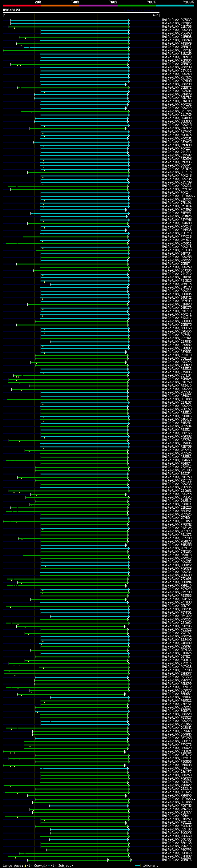Select hit UniRef100_B1P759
Screen dimensions: 197x868
(177, 382)
